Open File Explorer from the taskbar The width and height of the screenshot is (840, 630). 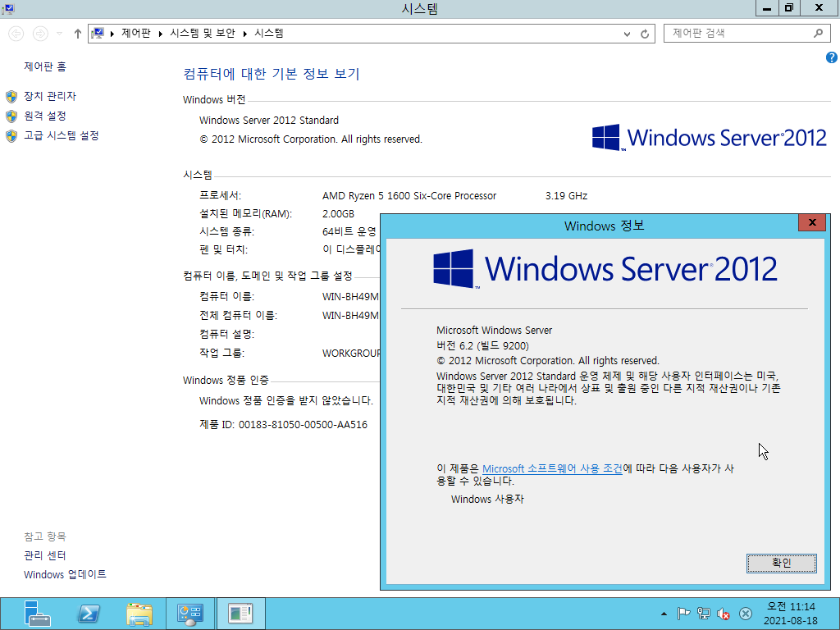[139, 614]
